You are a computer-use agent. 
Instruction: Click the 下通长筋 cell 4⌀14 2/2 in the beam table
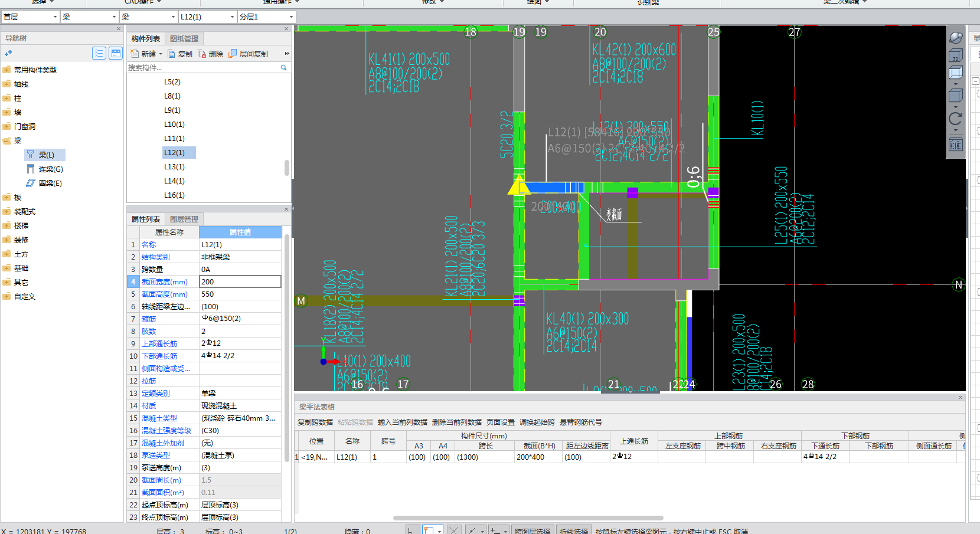pyautogui.click(x=825, y=457)
